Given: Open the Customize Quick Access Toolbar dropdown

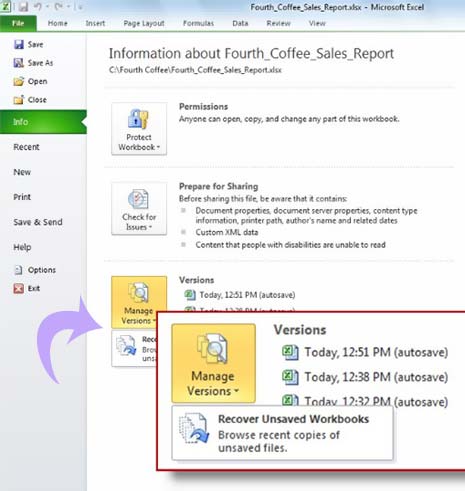Looking at the screenshot, I should click(80, 7).
